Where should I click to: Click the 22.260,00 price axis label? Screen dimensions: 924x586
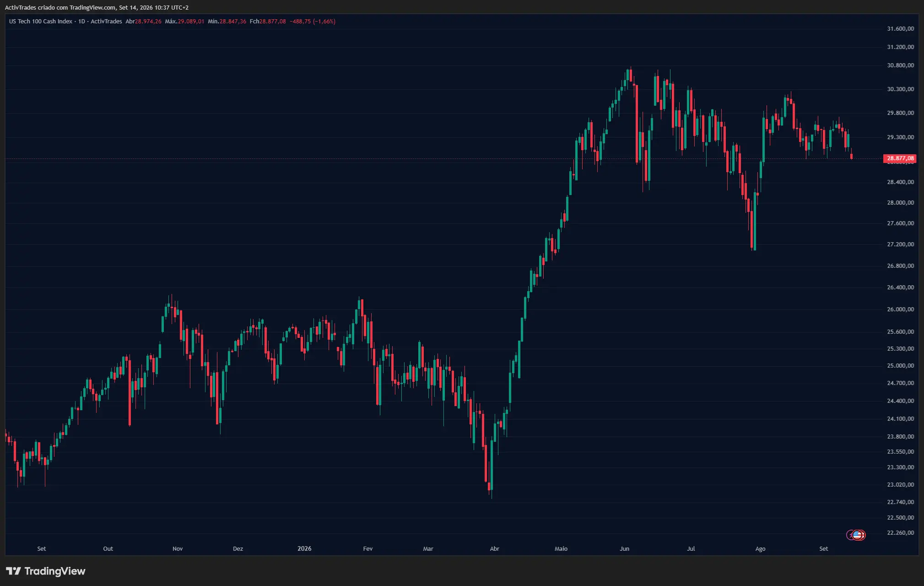tap(900, 533)
